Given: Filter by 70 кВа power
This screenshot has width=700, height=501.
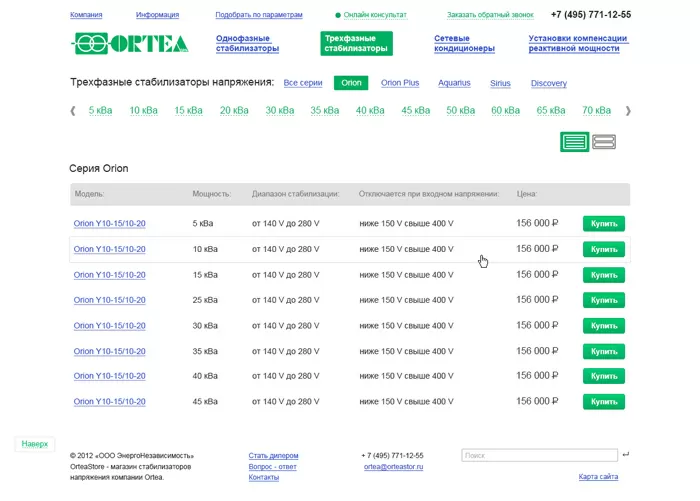Looking at the screenshot, I should tap(596, 110).
